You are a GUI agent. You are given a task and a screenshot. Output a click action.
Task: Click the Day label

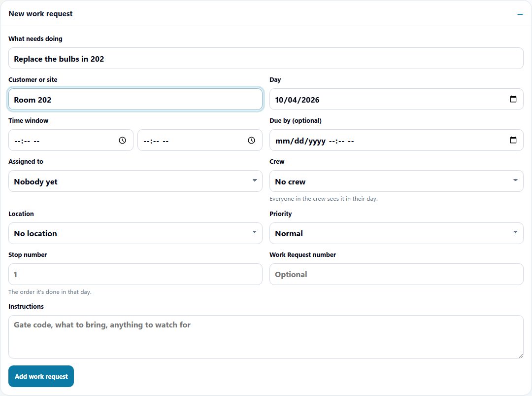[275, 80]
